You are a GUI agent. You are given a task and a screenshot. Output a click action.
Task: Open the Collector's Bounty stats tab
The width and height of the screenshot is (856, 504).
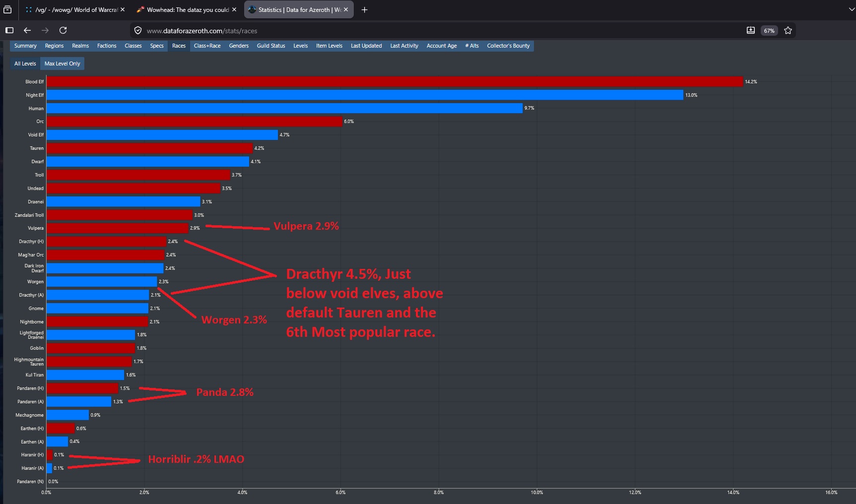pyautogui.click(x=509, y=46)
